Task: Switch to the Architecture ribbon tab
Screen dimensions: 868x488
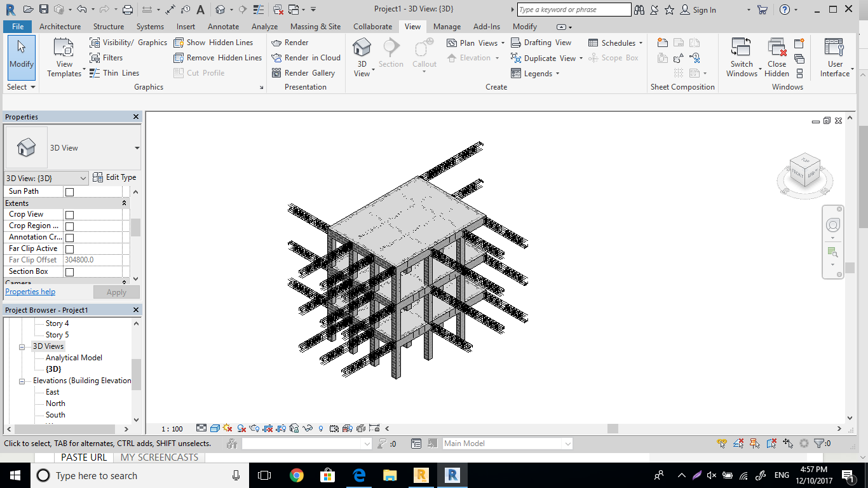Action: (x=60, y=27)
